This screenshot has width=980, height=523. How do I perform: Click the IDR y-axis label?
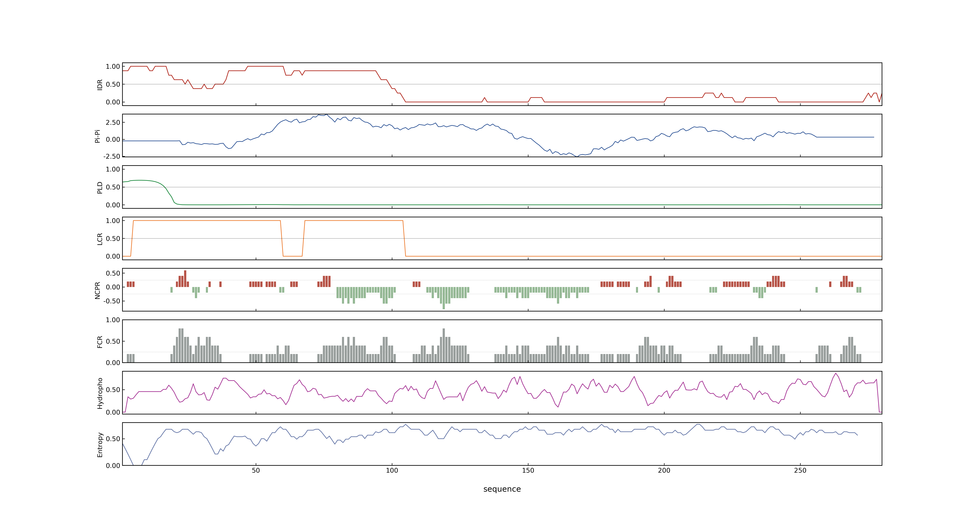100,85
